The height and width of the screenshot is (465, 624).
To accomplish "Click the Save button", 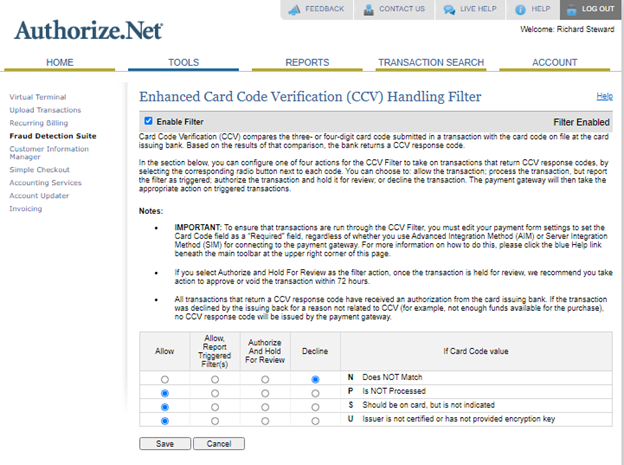I will tap(165, 444).
